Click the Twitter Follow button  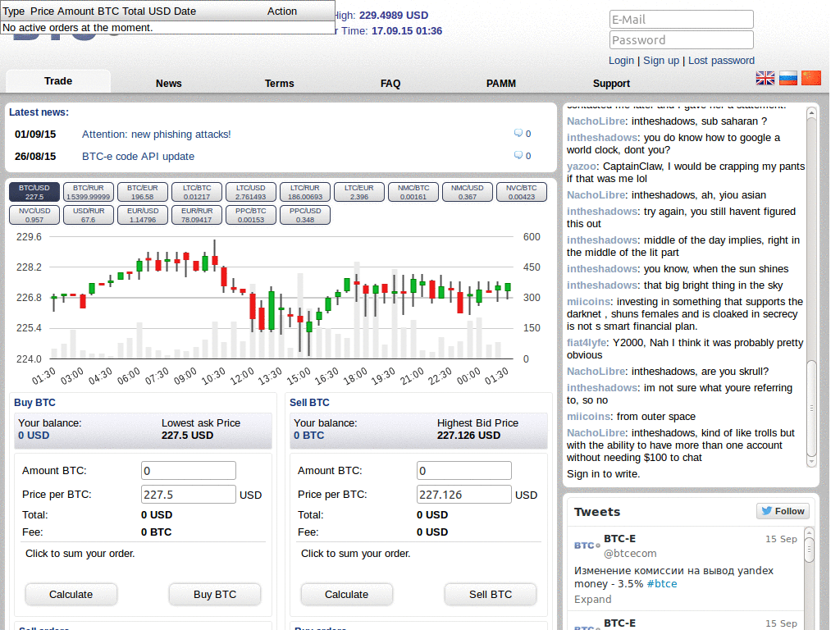[783, 511]
